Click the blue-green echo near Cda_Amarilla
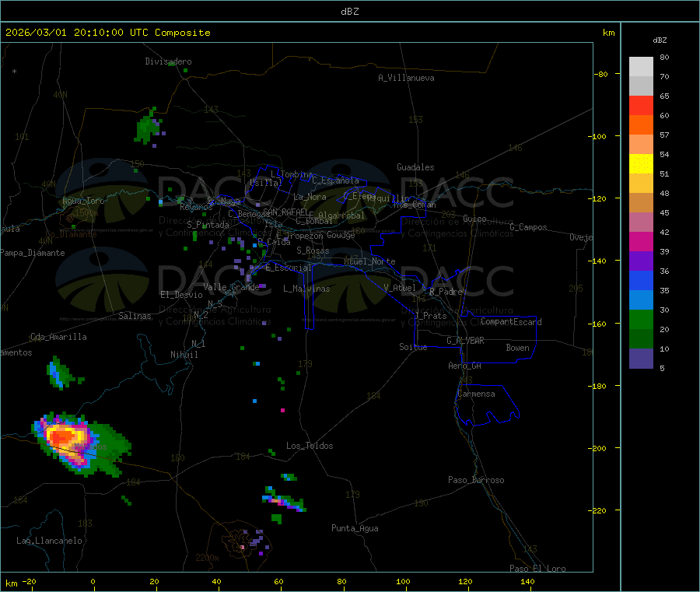 (61, 373)
